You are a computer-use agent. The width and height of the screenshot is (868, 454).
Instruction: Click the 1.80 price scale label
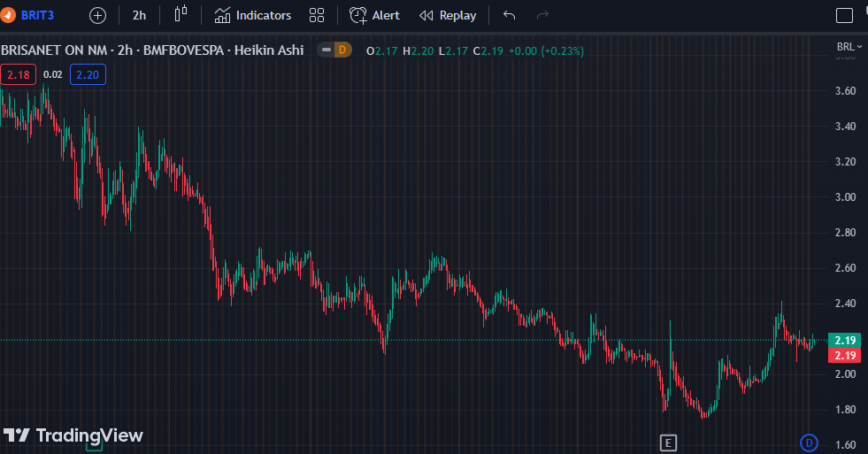pos(845,410)
